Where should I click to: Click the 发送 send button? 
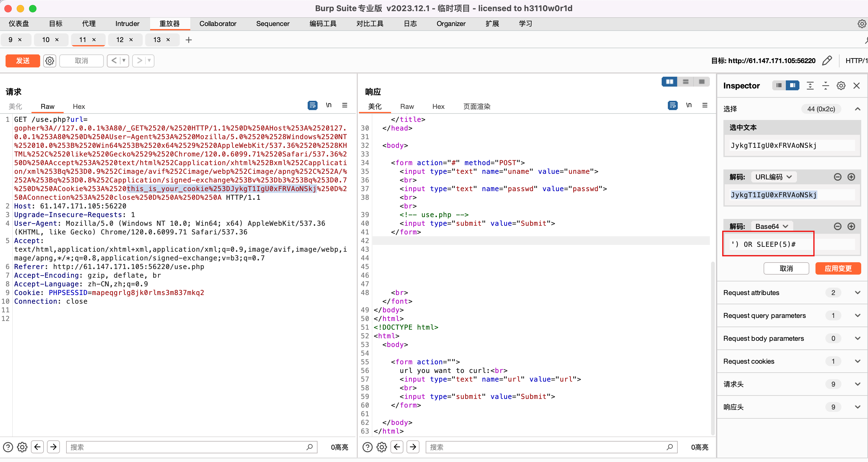pos(23,61)
